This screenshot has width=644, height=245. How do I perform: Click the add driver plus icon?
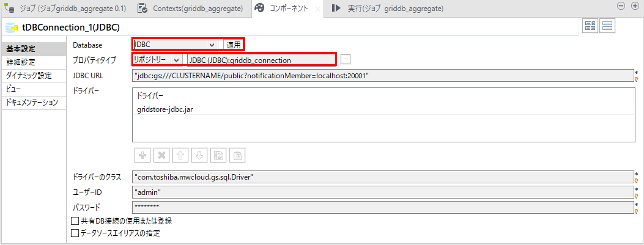click(142, 155)
